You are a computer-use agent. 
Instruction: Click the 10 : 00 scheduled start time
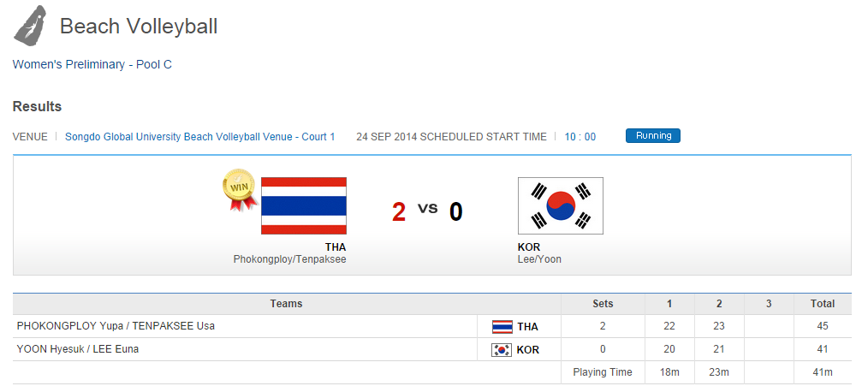[580, 137]
